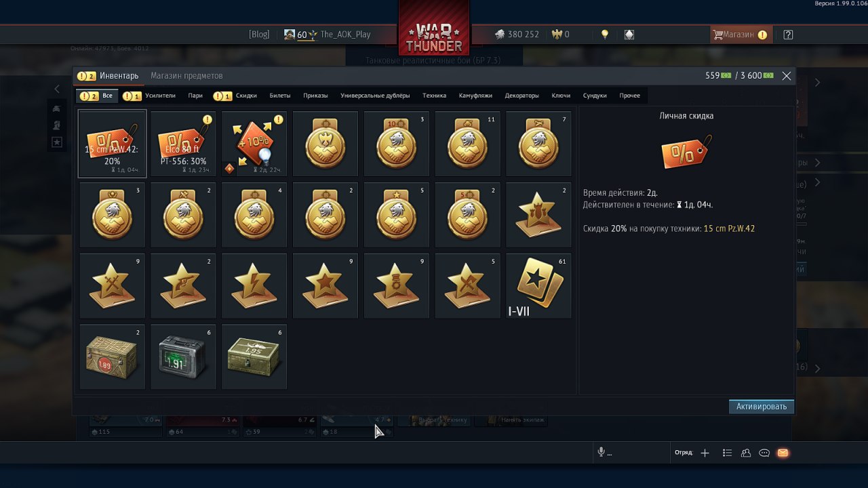Show the Камуфляжи category
The image size is (868, 488).
click(475, 96)
